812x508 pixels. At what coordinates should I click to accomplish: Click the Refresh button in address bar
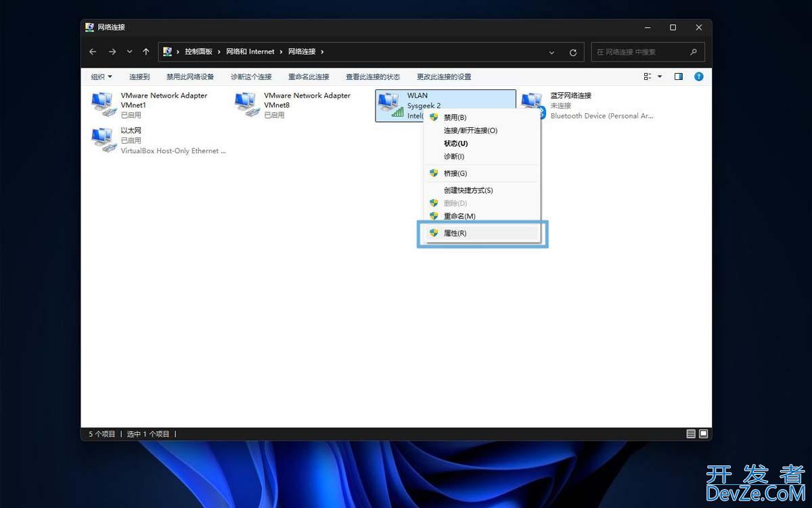[x=573, y=52]
